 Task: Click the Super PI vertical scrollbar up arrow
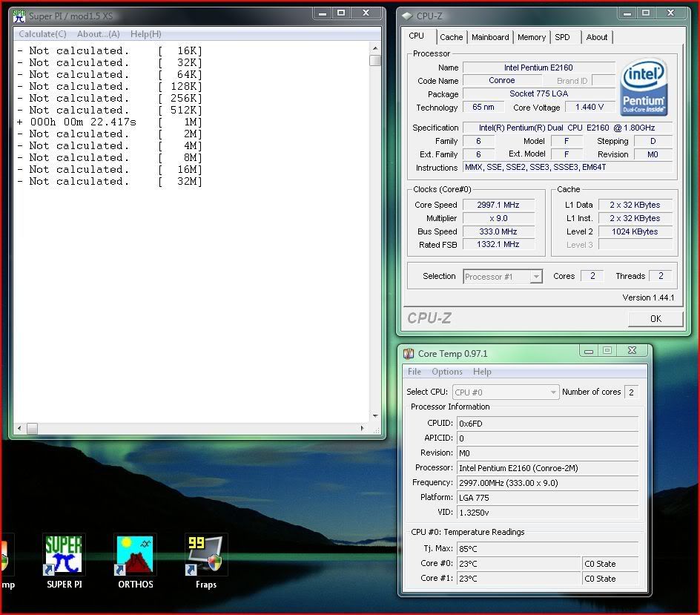pos(375,47)
